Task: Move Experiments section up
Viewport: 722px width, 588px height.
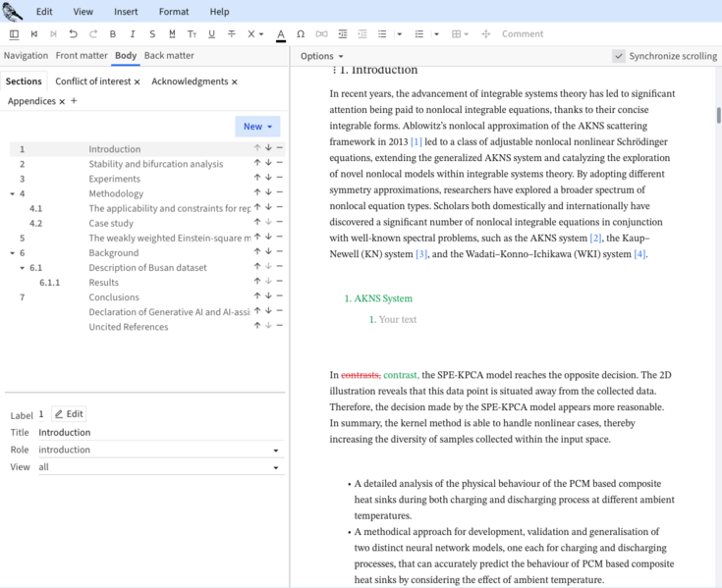Action: (x=257, y=178)
